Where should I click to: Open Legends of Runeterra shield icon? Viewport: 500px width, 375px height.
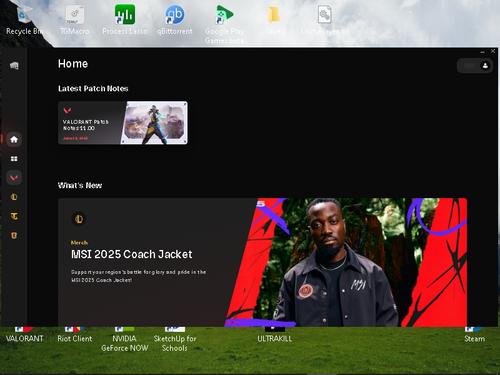click(14, 236)
